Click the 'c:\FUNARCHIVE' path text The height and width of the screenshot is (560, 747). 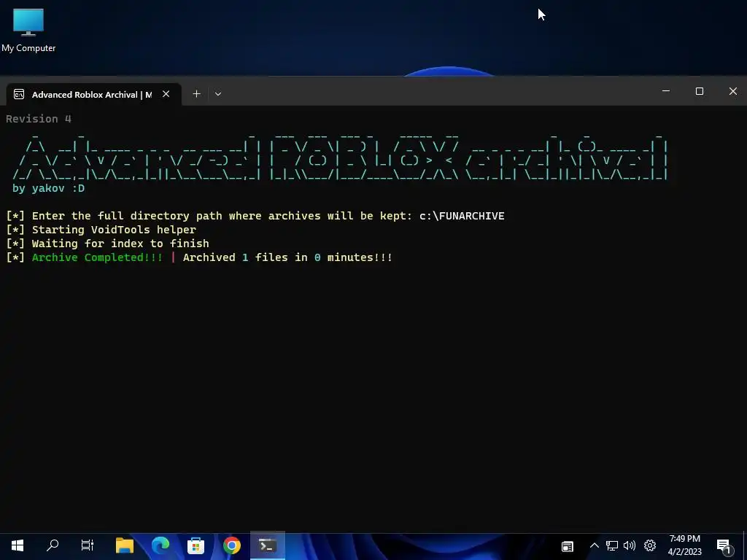point(462,216)
